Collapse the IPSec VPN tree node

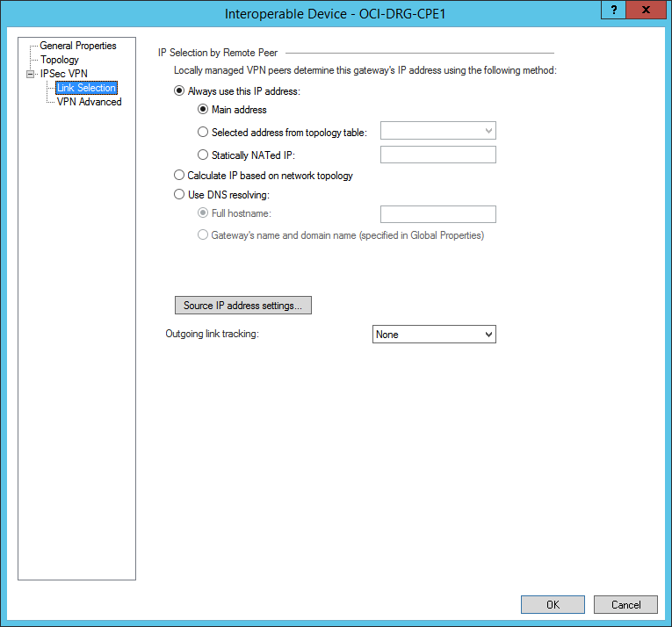click(x=31, y=74)
